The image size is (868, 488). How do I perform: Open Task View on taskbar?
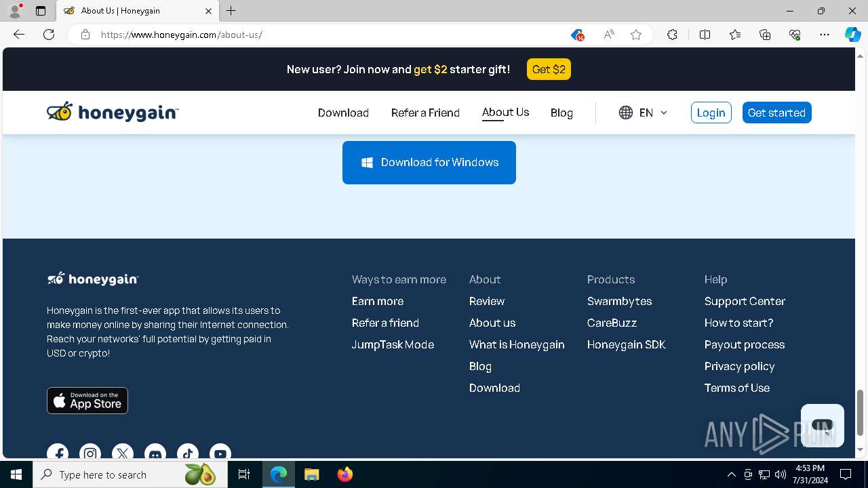(x=244, y=474)
